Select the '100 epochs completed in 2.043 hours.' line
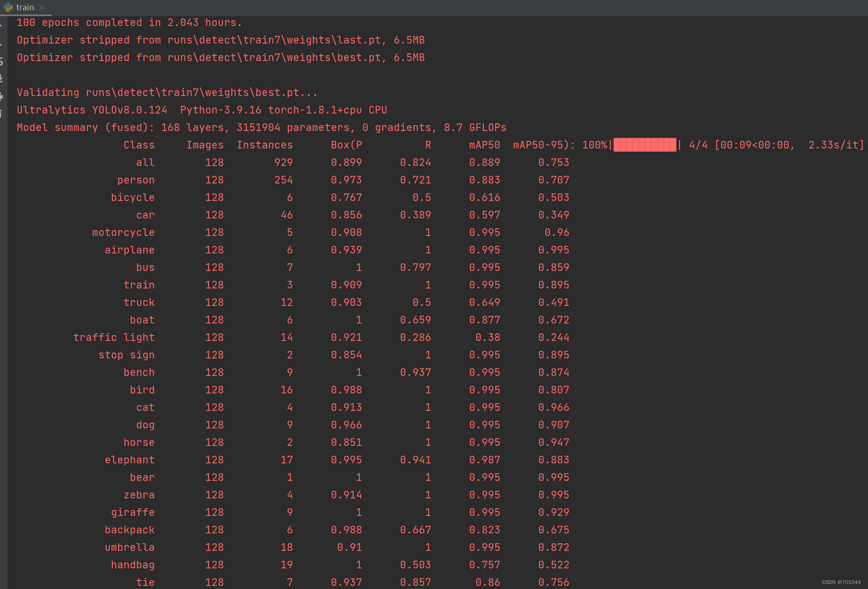The image size is (868, 589). tap(130, 22)
